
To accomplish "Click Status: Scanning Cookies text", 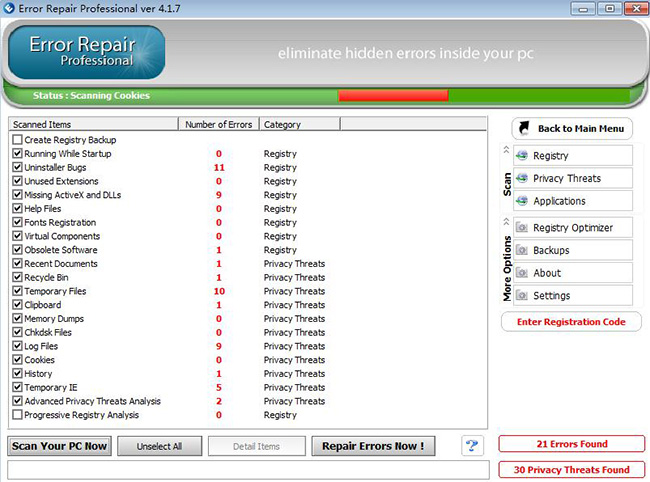I will pyautogui.click(x=91, y=95).
